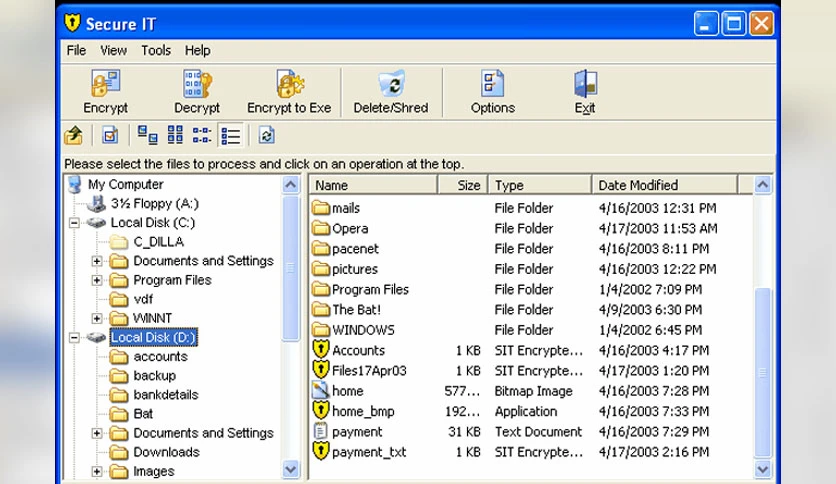The width and height of the screenshot is (836, 484).
Task: Click file list scroll down arrow
Action: [763, 470]
